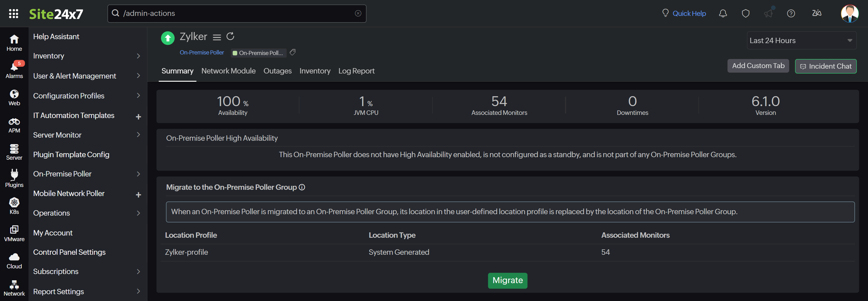Select the Network icon in the sidebar

tap(14, 287)
